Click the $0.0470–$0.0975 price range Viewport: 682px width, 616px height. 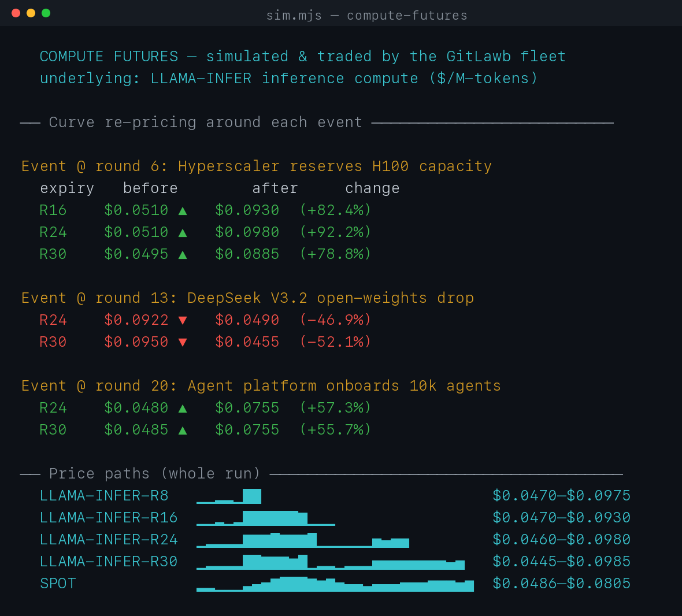[x=562, y=496]
